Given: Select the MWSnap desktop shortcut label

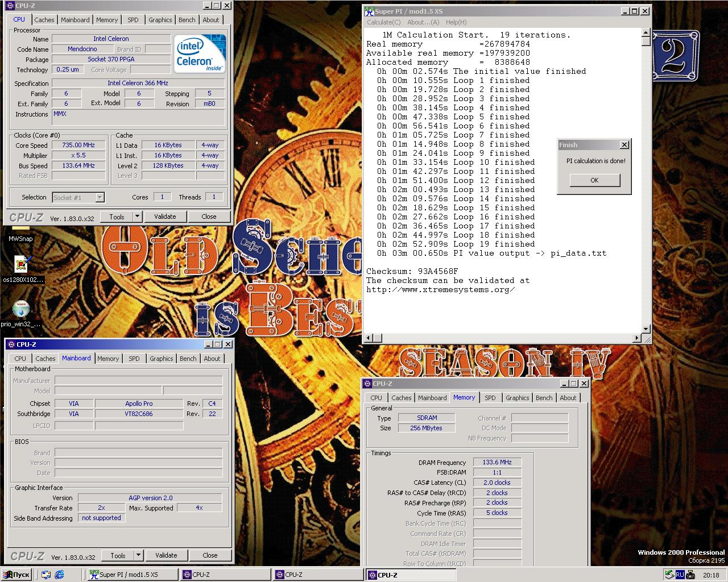Looking at the screenshot, I should [20, 239].
